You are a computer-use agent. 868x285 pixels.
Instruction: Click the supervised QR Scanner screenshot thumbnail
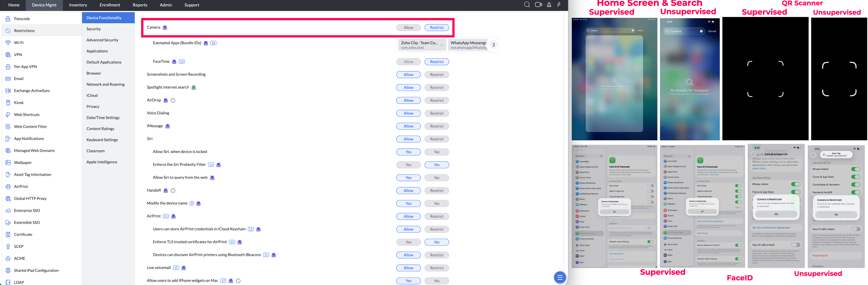tap(765, 79)
